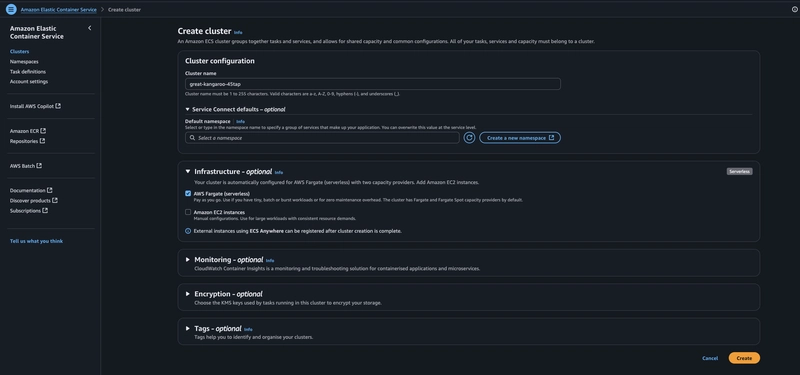This screenshot has height=375, width=800.
Task: Click the settings icon at top right
Action: coord(795,9)
